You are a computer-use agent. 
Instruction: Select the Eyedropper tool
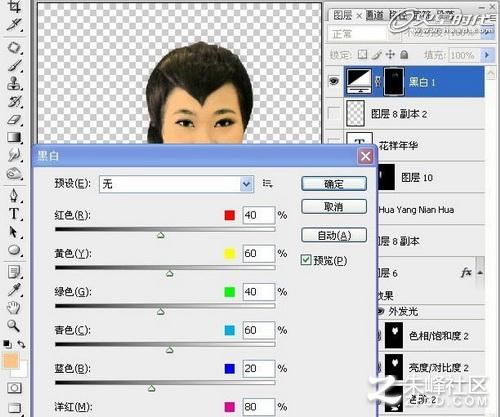(x=14, y=290)
